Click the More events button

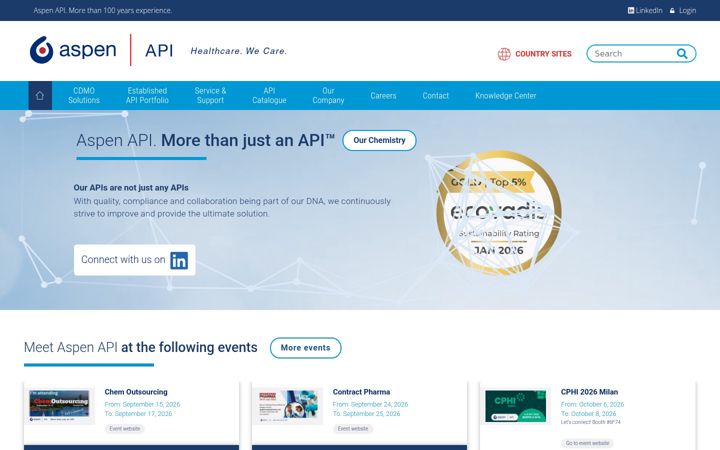(305, 348)
